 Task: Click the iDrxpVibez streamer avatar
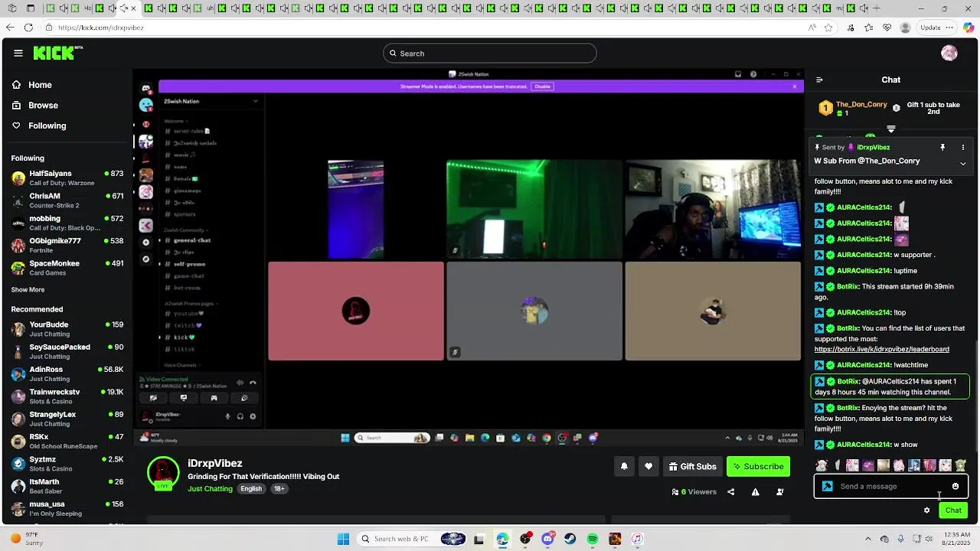163,473
